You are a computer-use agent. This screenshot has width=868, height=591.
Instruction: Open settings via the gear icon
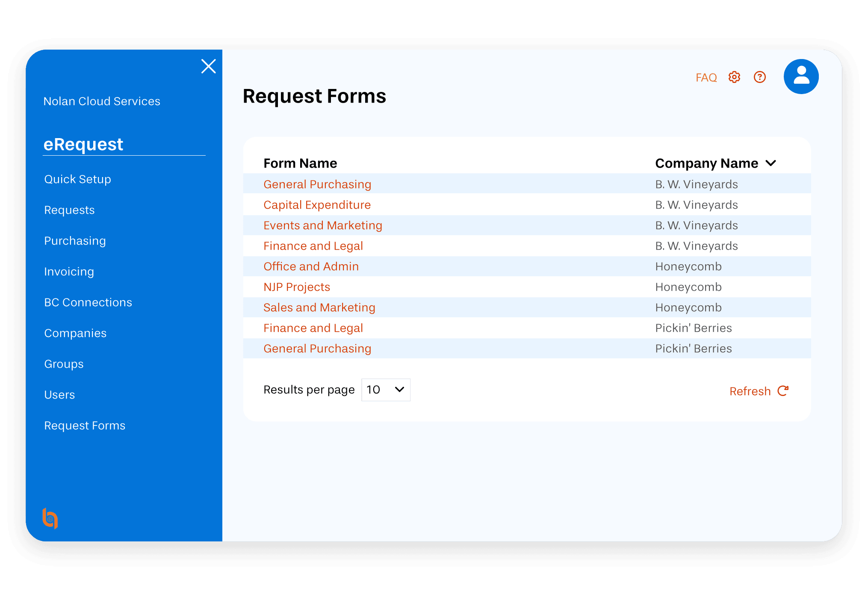[734, 77]
